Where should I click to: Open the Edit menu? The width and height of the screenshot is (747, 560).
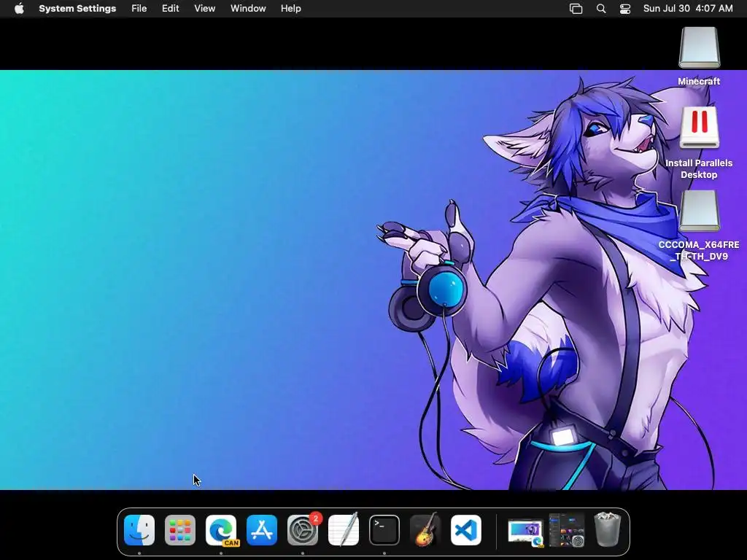170,9
